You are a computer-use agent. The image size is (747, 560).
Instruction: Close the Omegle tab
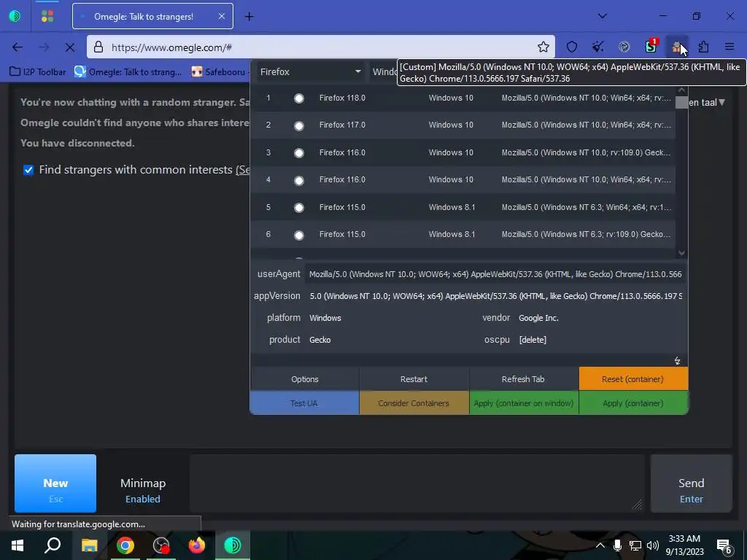point(222,16)
